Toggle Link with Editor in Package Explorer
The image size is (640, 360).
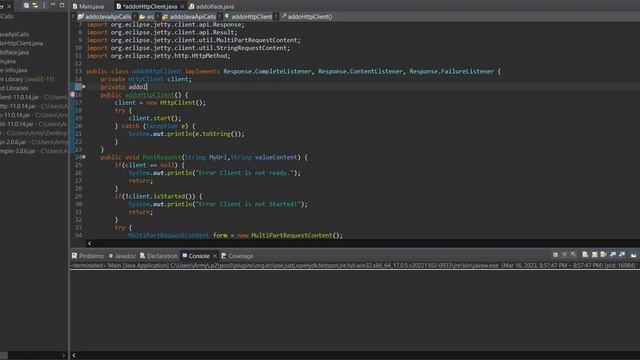[x=35, y=5]
